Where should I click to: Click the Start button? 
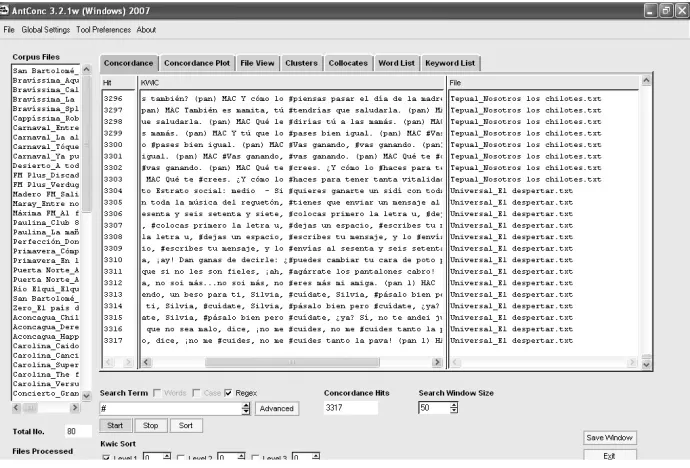[x=115, y=425]
